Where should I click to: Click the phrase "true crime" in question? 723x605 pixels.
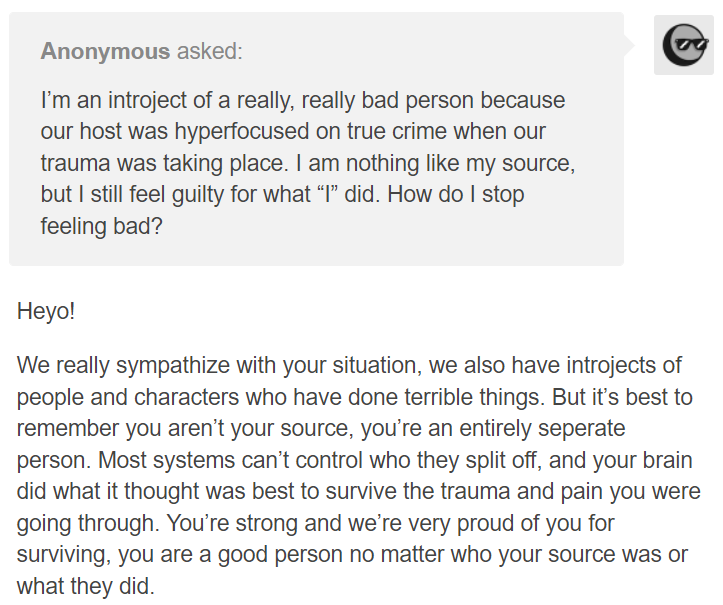397,131
